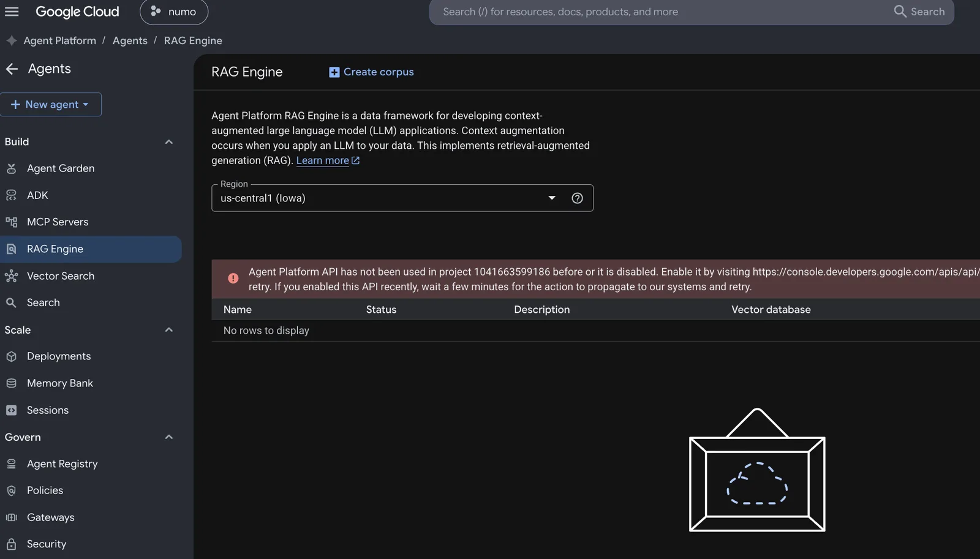
Task: Select RAG Engine in sidebar
Action: click(91, 249)
